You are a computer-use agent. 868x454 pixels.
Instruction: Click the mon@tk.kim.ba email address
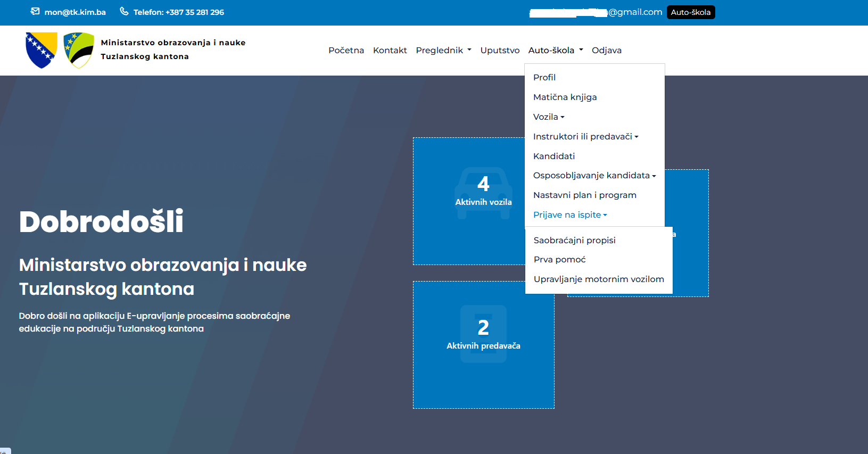[75, 12]
